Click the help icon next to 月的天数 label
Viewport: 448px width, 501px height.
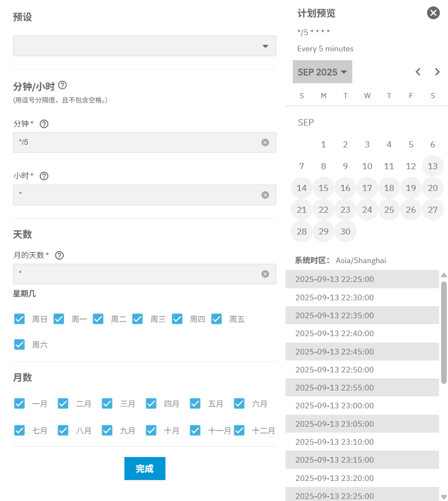59,255
